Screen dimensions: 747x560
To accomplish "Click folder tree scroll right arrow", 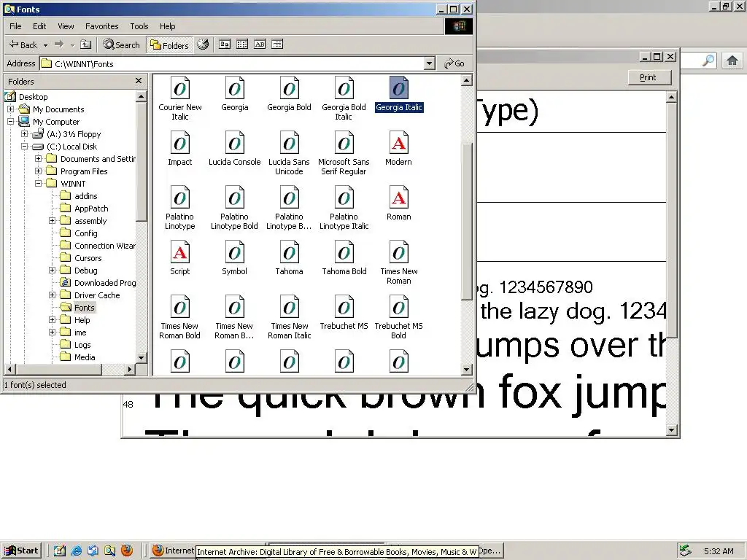I will click(x=130, y=369).
